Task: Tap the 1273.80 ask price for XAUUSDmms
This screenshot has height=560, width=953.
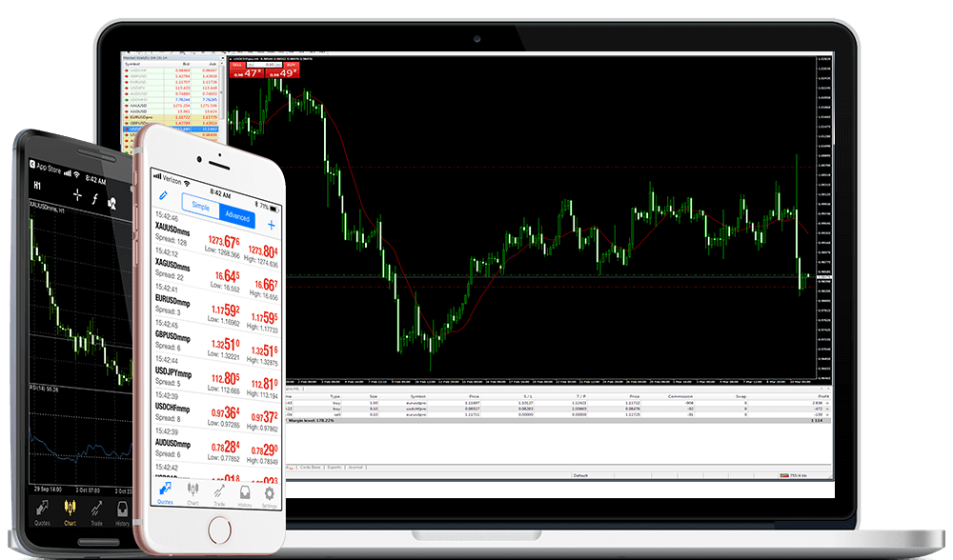Action: click(263, 250)
